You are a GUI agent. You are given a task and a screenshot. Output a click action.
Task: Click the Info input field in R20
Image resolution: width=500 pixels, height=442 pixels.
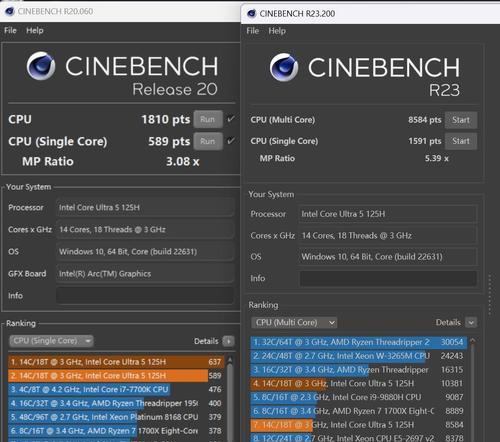[x=145, y=295]
